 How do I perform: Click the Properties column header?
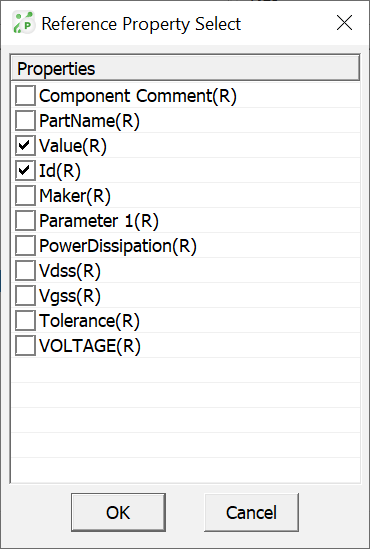185,68
